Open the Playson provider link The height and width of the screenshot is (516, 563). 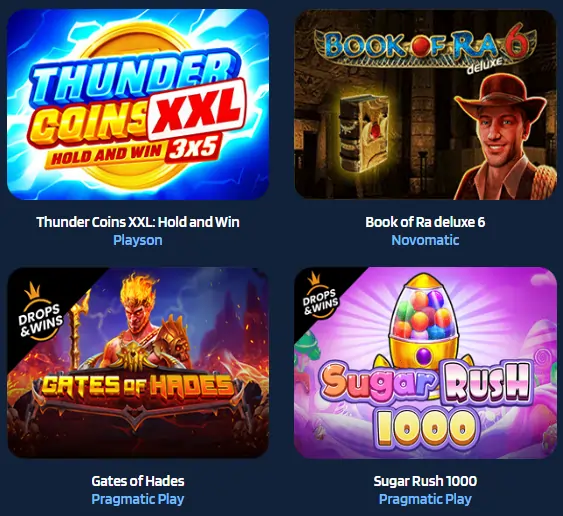point(138,240)
